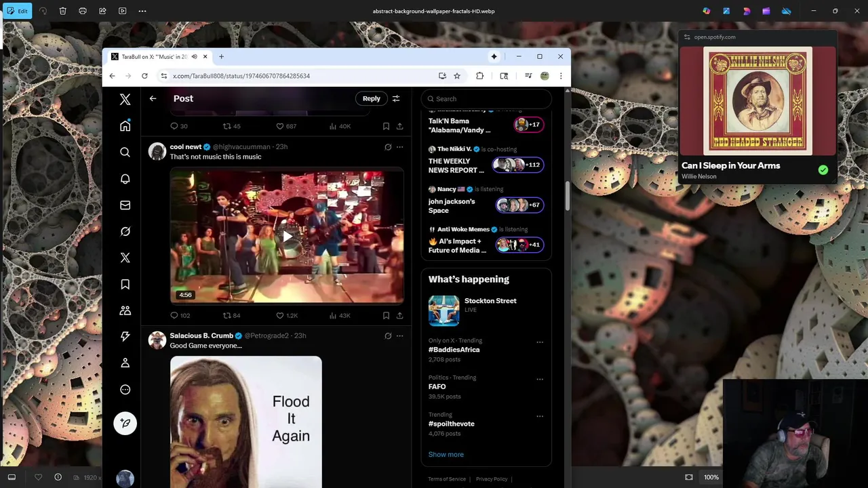The image size is (868, 488).
Task: Bookmark cool newt's post
Action: [386, 315]
